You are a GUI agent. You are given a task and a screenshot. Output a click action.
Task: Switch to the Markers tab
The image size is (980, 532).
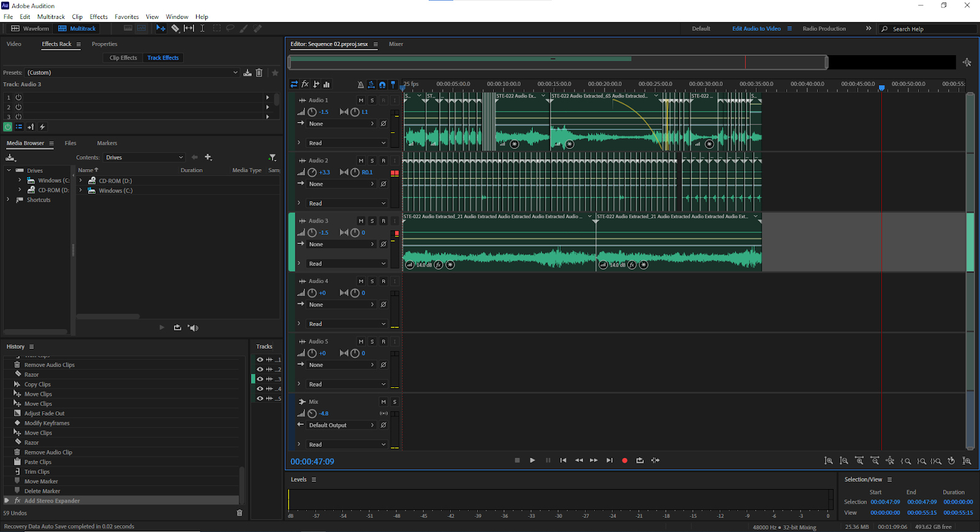(107, 143)
